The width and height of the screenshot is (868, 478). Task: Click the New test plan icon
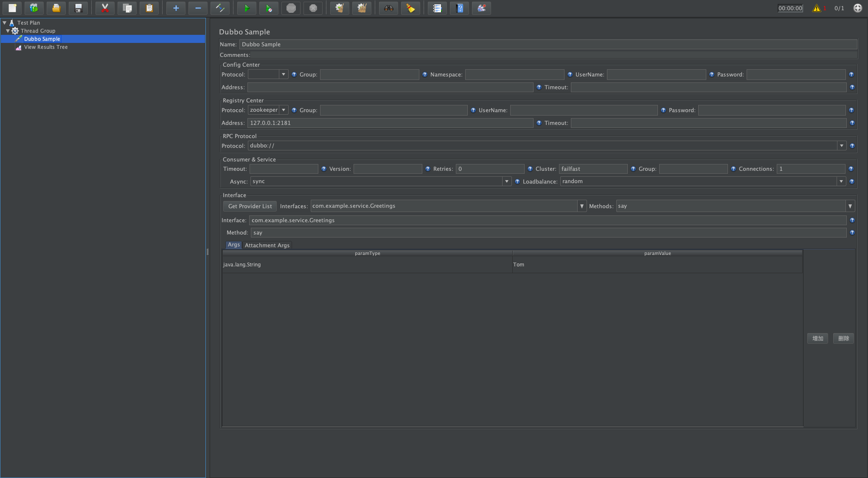[12, 8]
